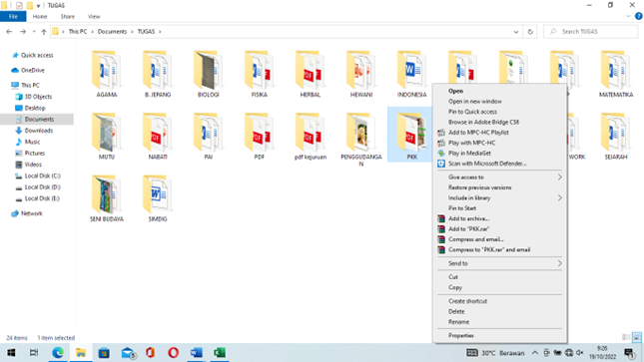
Task: Show hidden system tray icons
Action: coord(535,353)
